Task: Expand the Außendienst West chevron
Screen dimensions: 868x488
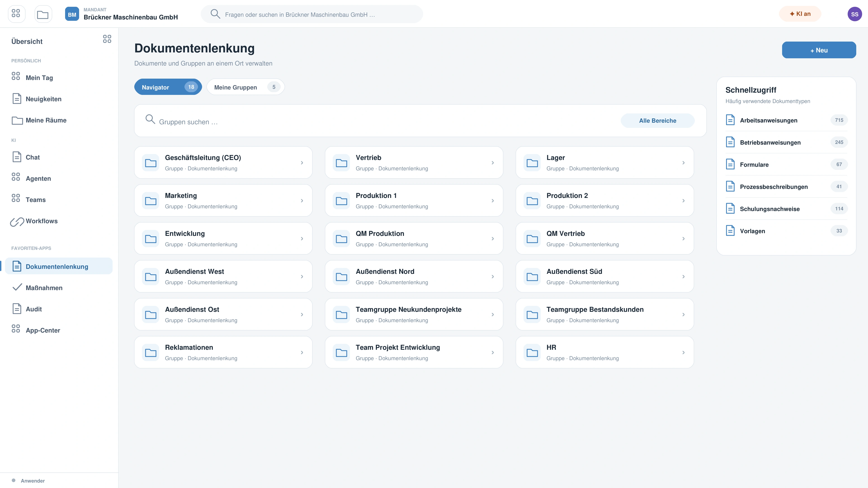Action: point(302,277)
